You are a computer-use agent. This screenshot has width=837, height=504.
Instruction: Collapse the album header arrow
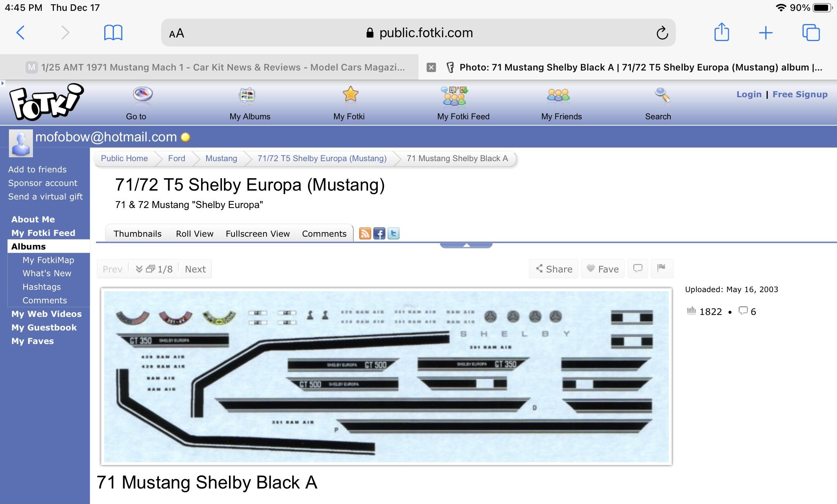(x=466, y=245)
